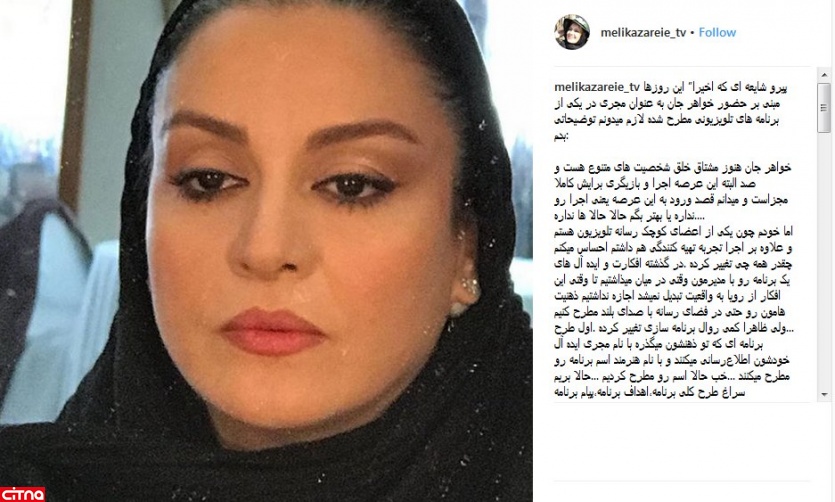Screen dimensions: 835x502
Task: Click caption line starting 'خواهر جان هنوز مشتاق'
Action: pos(673,168)
